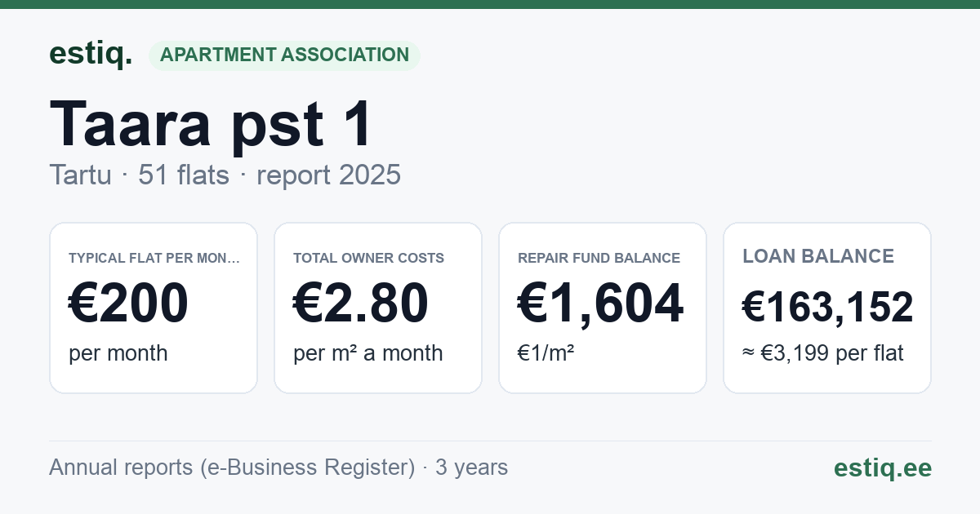
Task: Click the '≈ €3,199 per flat' caption
Action: 823,354
